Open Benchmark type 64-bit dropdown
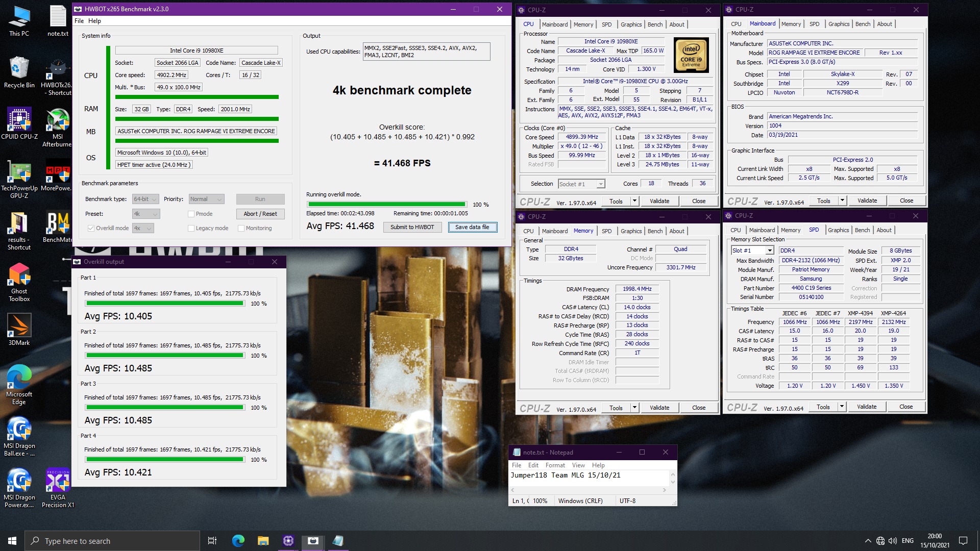 pos(145,199)
